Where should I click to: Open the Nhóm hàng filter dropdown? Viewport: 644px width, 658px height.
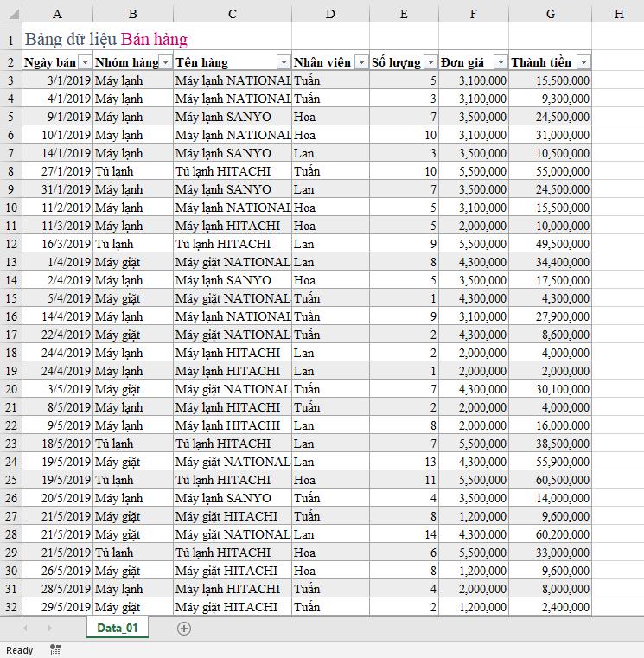166,62
